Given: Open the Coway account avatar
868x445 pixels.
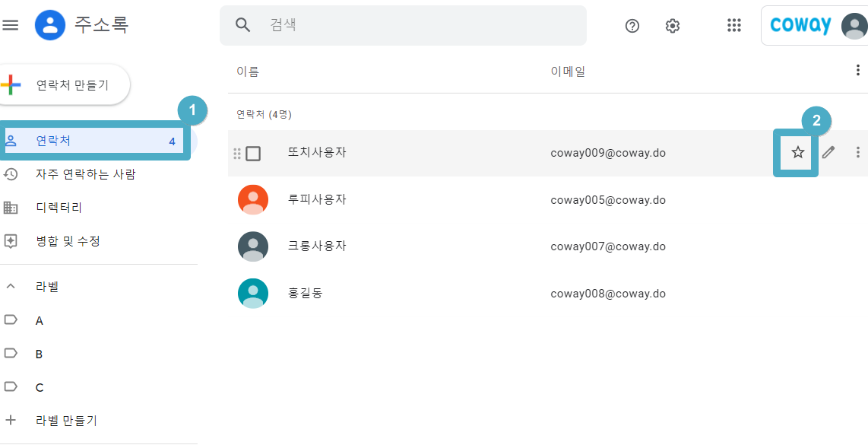Looking at the screenshot, I should 854,26.
